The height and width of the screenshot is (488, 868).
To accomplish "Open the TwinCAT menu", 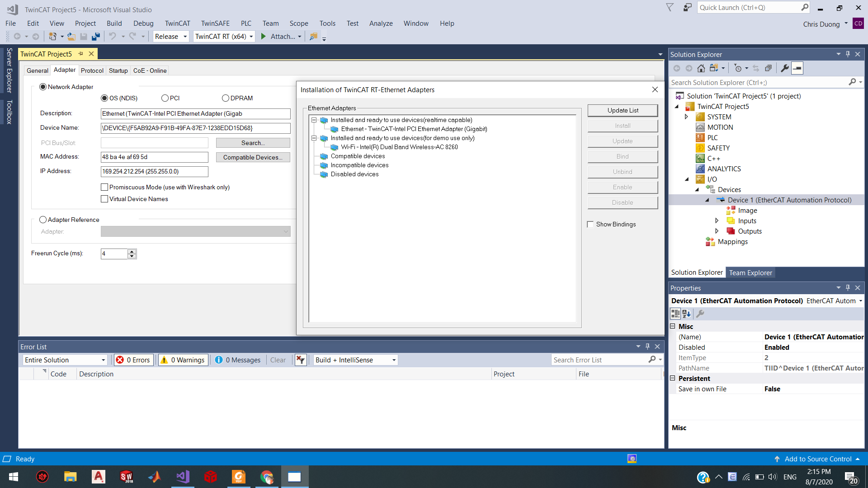I will click(x=177, y=23).
